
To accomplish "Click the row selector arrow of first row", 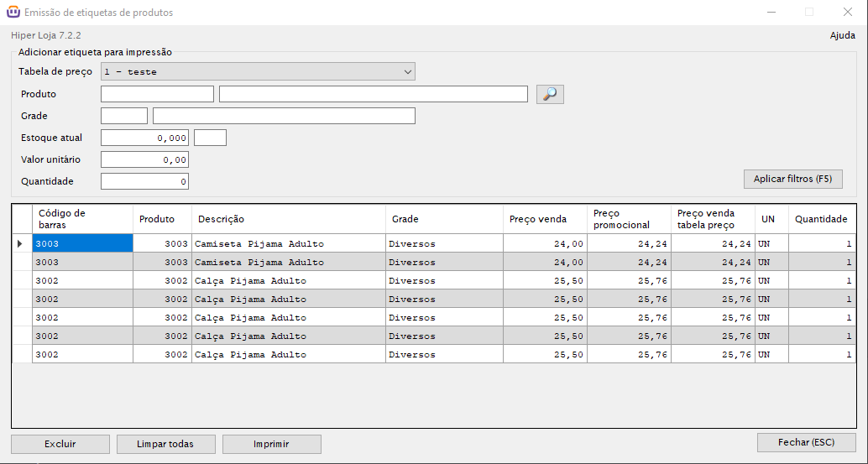I will pos(21,244).
